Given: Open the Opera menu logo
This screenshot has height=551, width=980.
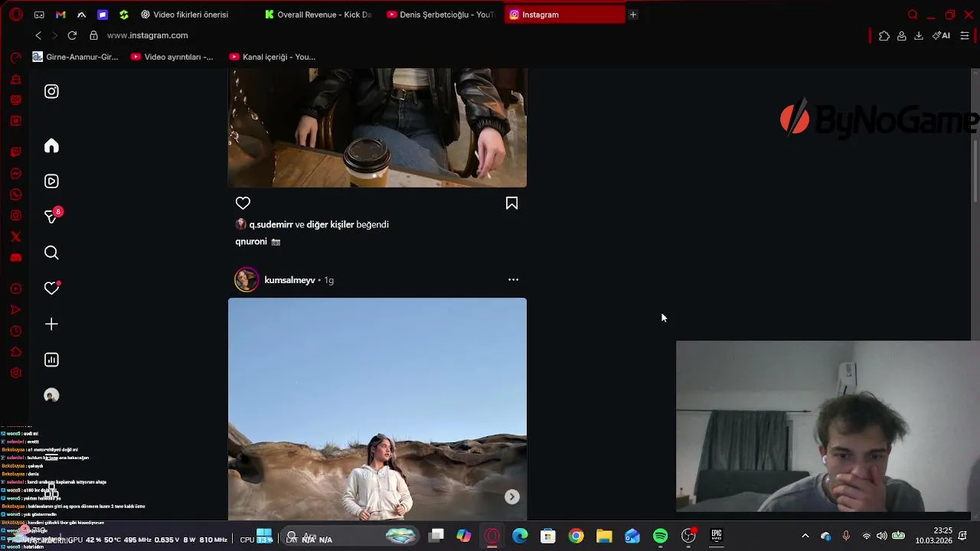Looking at the screenshot, I should click(15, 15).
